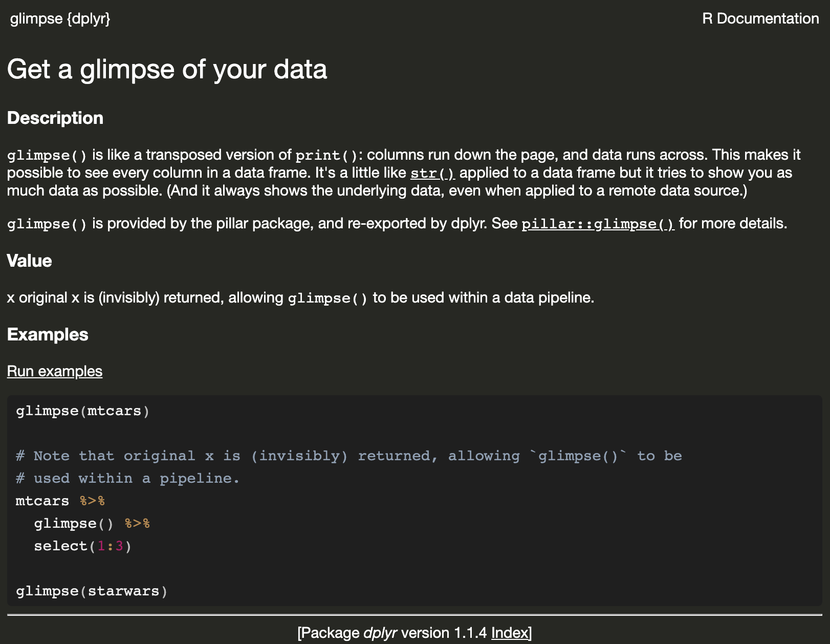Viewport: 830px width, 644px height.
Task: Open the str() documentation link
Action: pyautogui.click(x=432, y=173)
